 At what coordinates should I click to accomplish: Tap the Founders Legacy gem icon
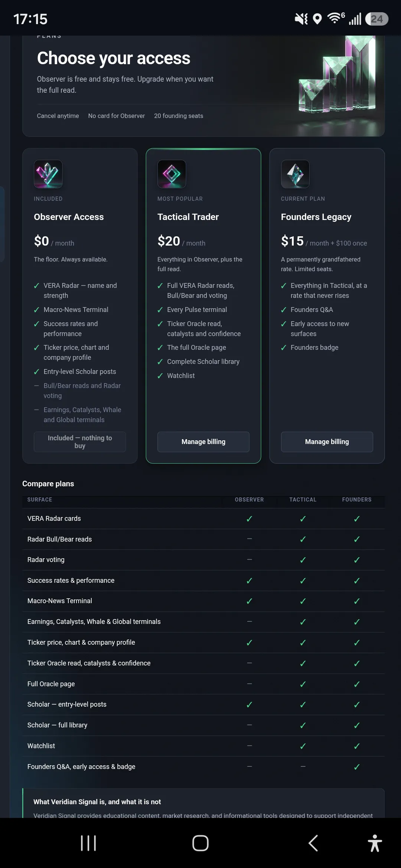(x=295, y=174)
